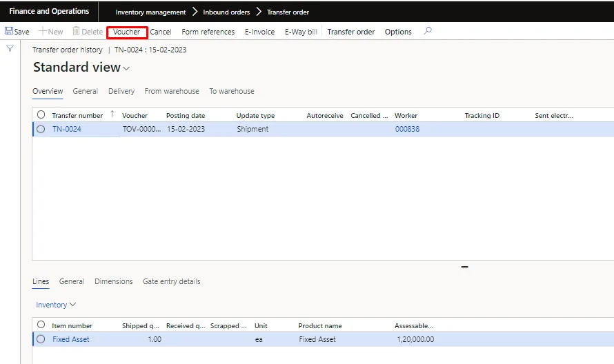Open worker 000838 link
The height and width of the screenshot is (364, 614).
407,129
